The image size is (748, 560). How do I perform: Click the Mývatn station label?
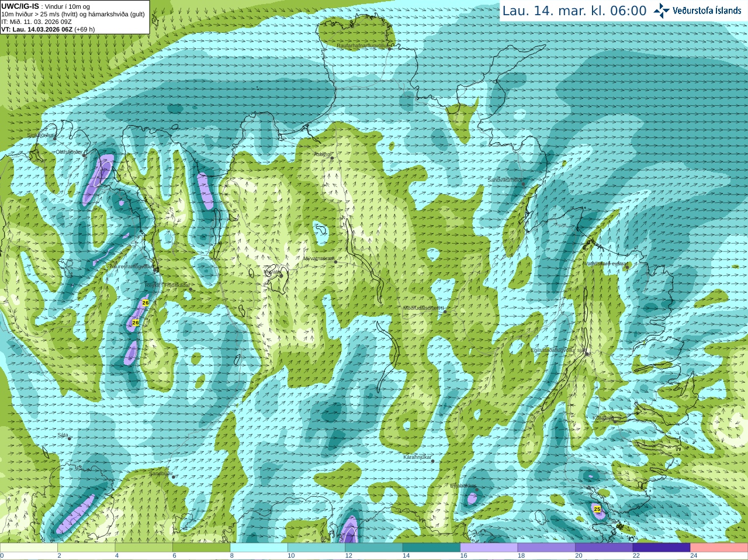(272, 271)
